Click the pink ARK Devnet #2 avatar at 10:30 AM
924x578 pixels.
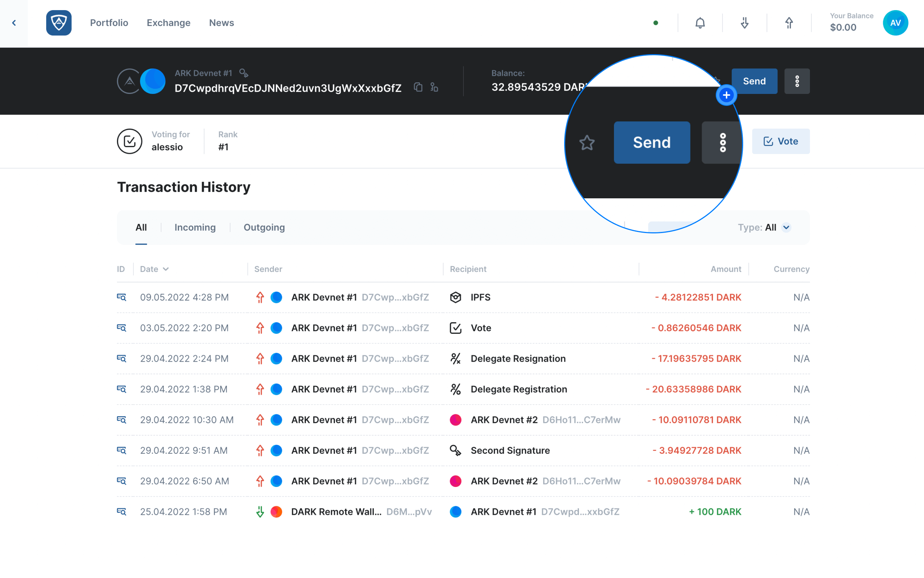click(456, 419)
